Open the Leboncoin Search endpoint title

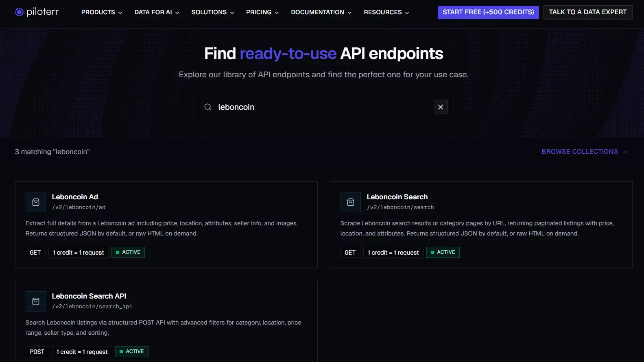pos(397,197)
